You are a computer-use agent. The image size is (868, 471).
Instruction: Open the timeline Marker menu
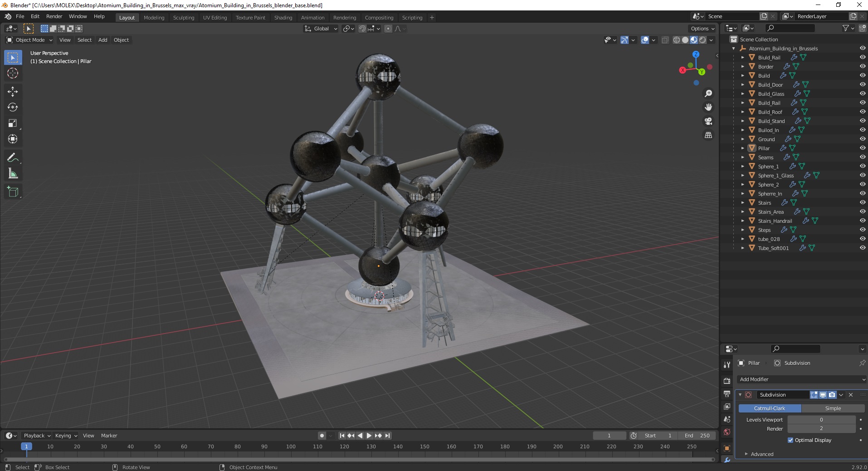coord(109,436)
